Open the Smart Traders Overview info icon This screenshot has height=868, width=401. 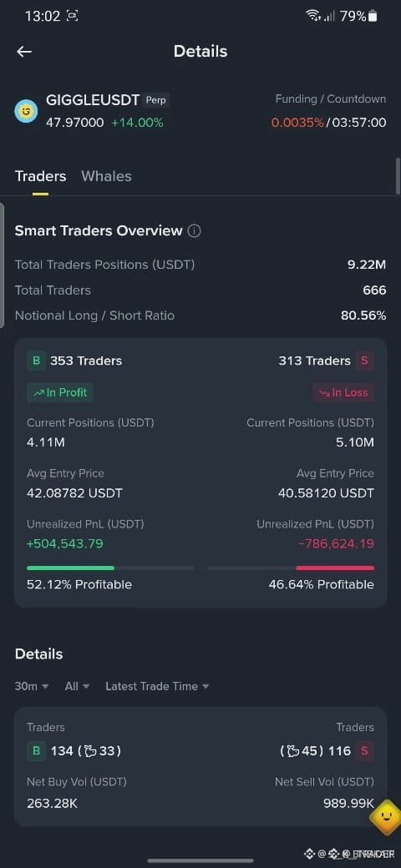point(194,231)
